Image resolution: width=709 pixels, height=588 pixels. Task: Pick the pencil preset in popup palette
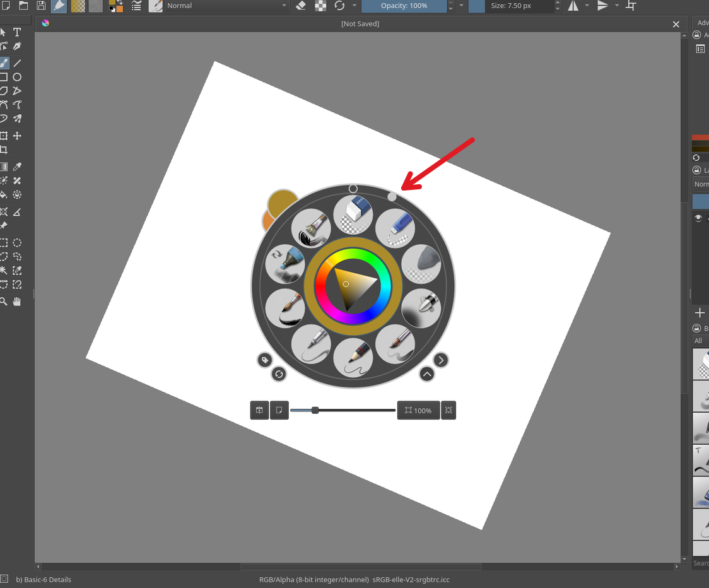(x=353, y=358)
